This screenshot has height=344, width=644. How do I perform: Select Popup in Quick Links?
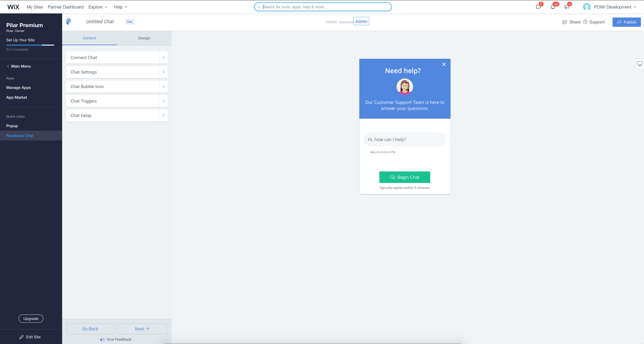pos(12,126)
